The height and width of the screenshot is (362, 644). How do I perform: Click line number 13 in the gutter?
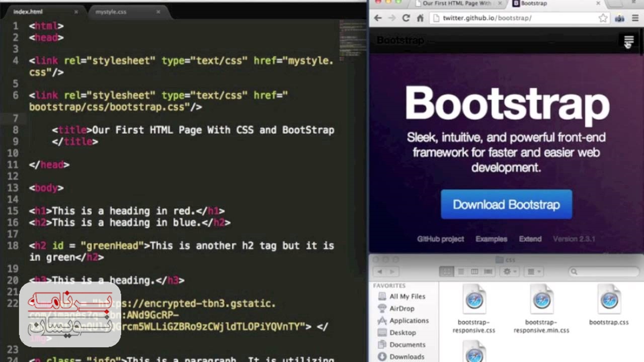coord(13,188)
